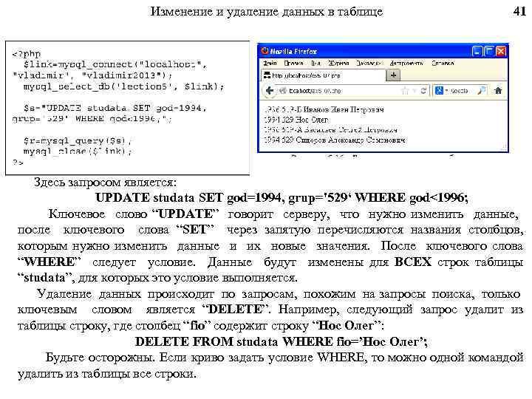532x399 pixels.
Task: Close the Mozilla Firefox window
Action: [500, 51]
